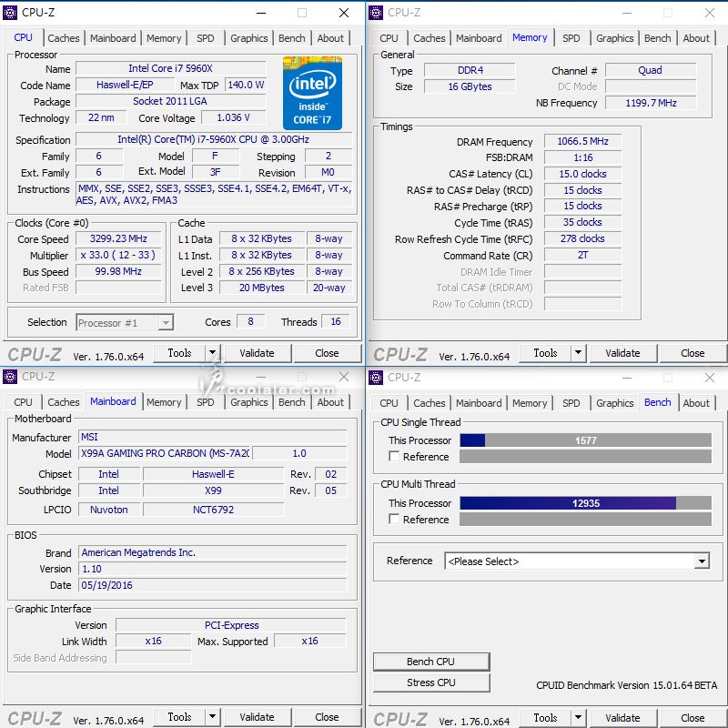This screenshot has height=728, width=728.
Task: Click Close button in Mainboard window
Action: pyautogui.click(x=327, y=717)
